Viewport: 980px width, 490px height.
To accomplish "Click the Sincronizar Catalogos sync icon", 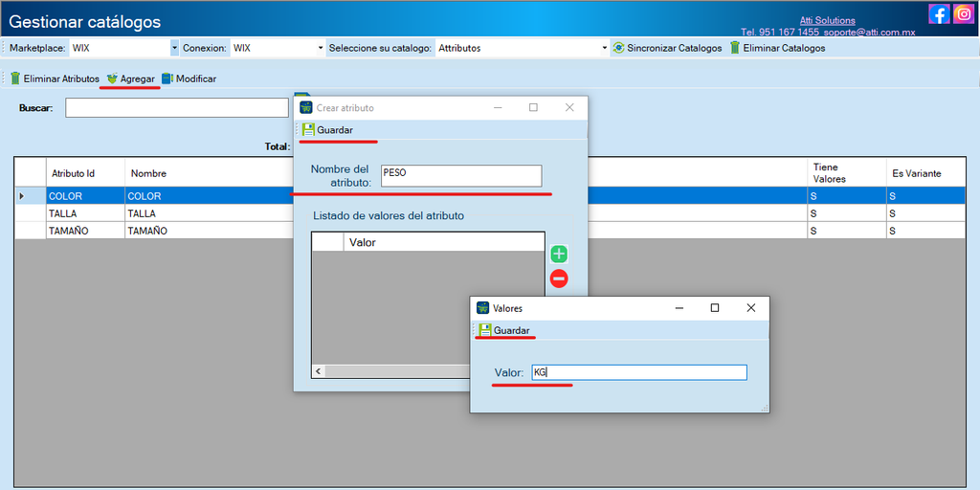I will coord(619,48).
